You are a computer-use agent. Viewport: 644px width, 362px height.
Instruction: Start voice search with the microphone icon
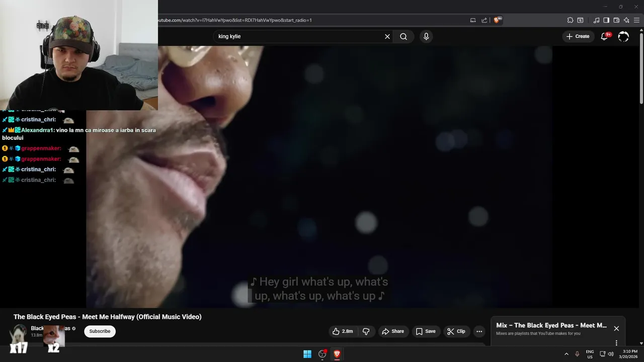coord(426,36)
